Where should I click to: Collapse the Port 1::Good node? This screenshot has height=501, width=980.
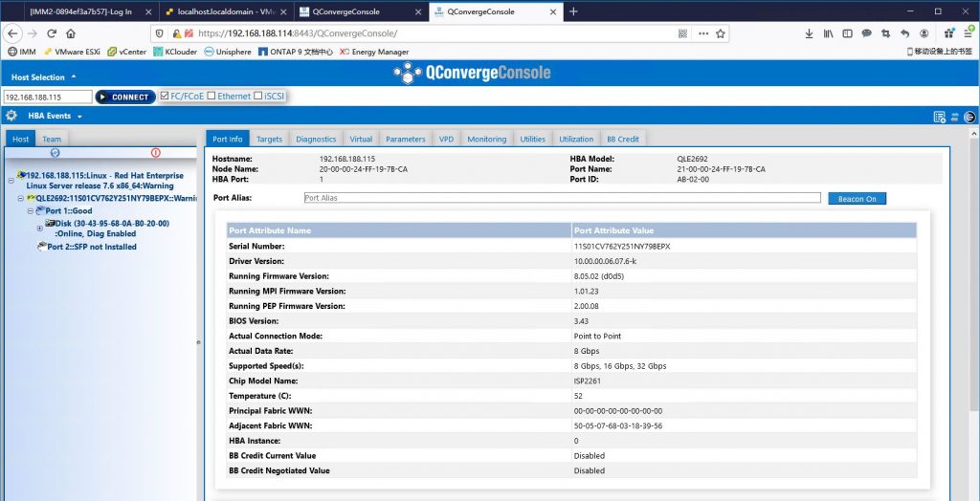(30, 211)
